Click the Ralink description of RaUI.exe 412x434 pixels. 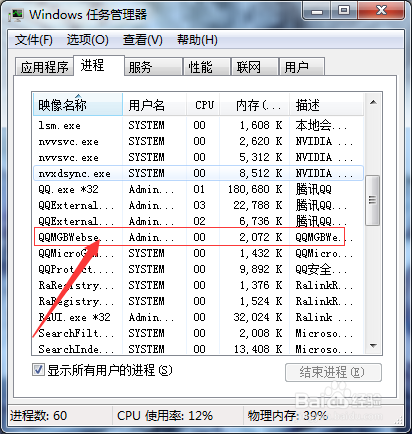coord(323,317)
